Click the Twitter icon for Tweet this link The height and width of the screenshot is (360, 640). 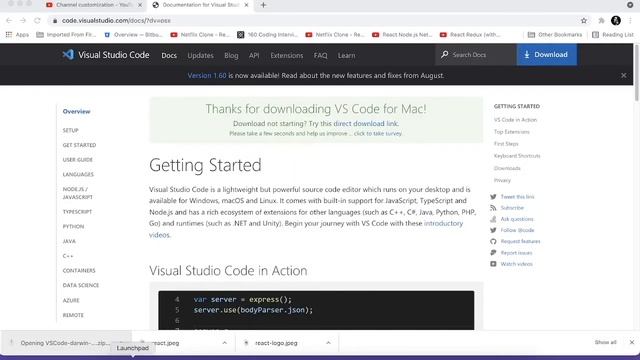pos(493,197)
